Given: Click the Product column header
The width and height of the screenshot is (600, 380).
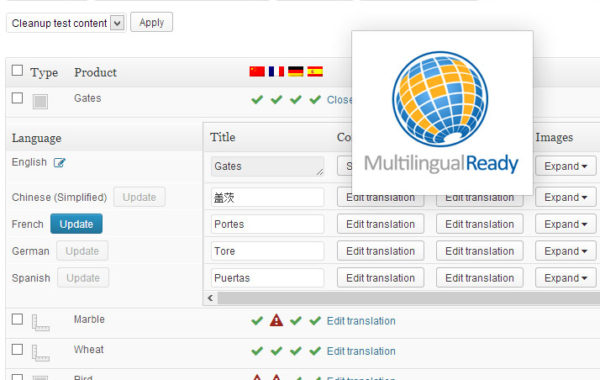Looking at the screenshot, I should (x=95, y=72).
